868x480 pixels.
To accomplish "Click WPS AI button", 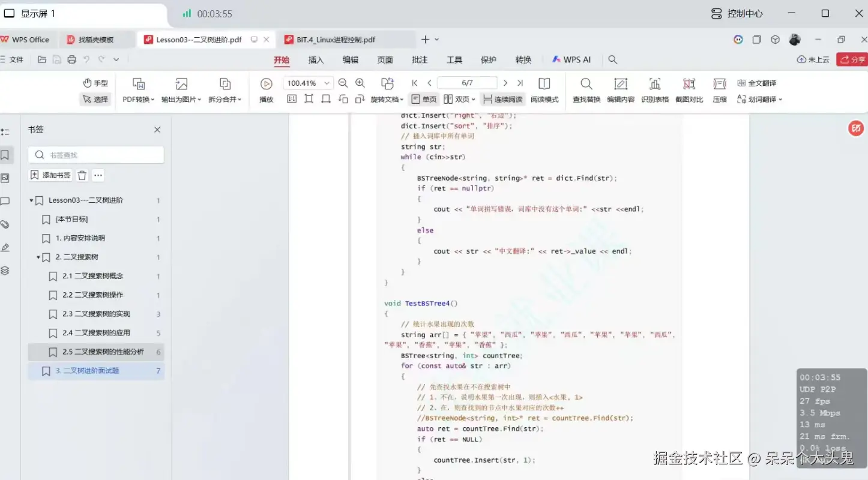I will [571, 60].
